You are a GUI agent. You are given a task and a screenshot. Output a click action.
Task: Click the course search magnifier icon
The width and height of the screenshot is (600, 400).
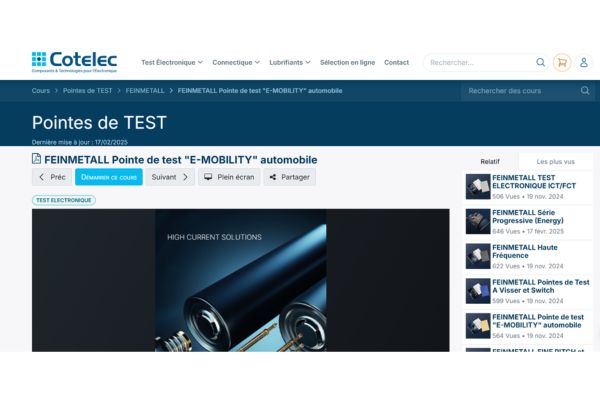(585, 90)
